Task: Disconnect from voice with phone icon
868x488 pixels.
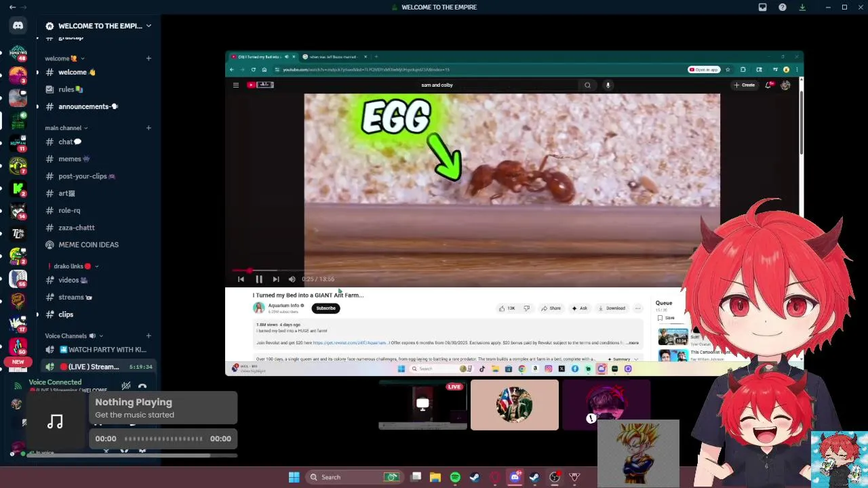Action: pos(142,386)
